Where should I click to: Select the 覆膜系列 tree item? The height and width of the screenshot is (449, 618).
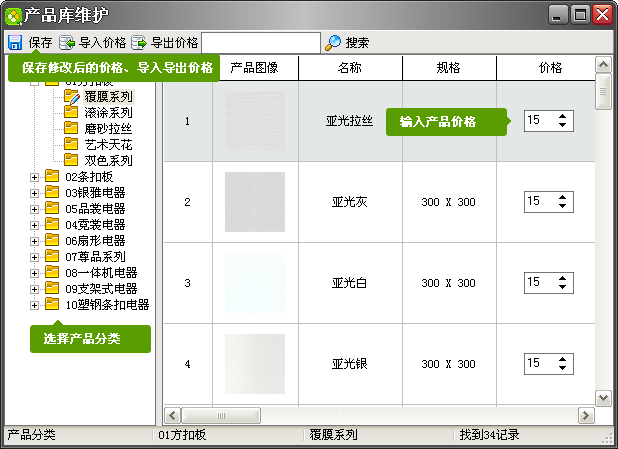108,97
